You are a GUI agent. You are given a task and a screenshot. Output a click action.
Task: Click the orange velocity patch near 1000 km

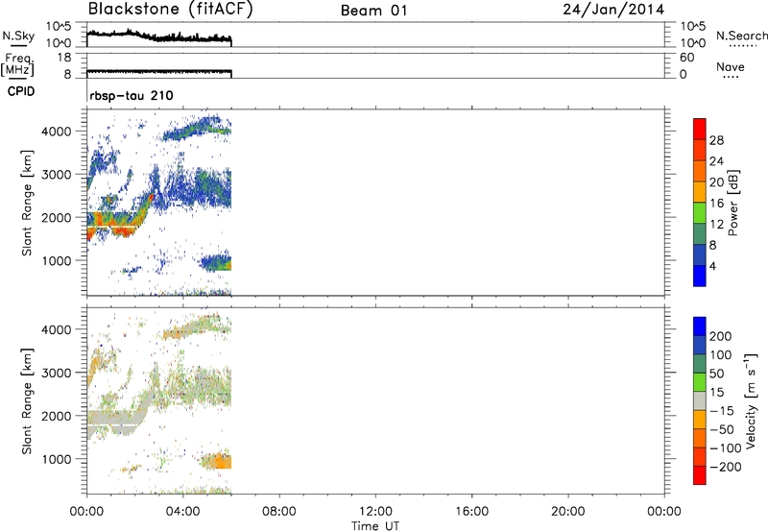pyautogui.click(x=218, y=461)
